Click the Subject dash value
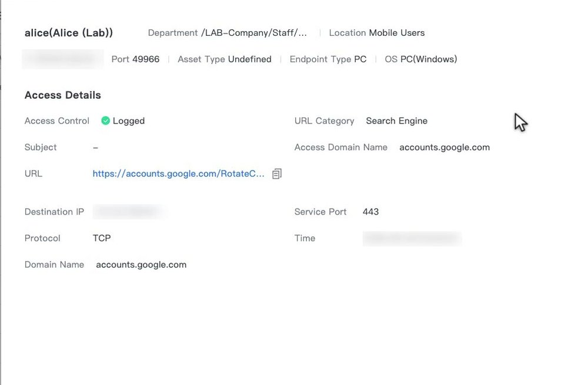Image resolution: width=588 pixels, height=385 pixels. 96,148
